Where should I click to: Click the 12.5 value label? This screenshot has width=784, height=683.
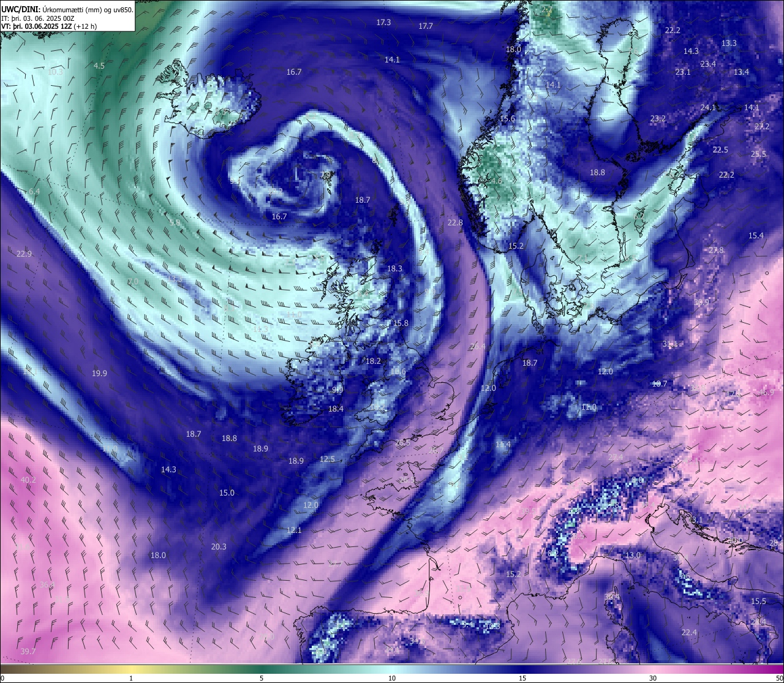click(x=327, y=459)
